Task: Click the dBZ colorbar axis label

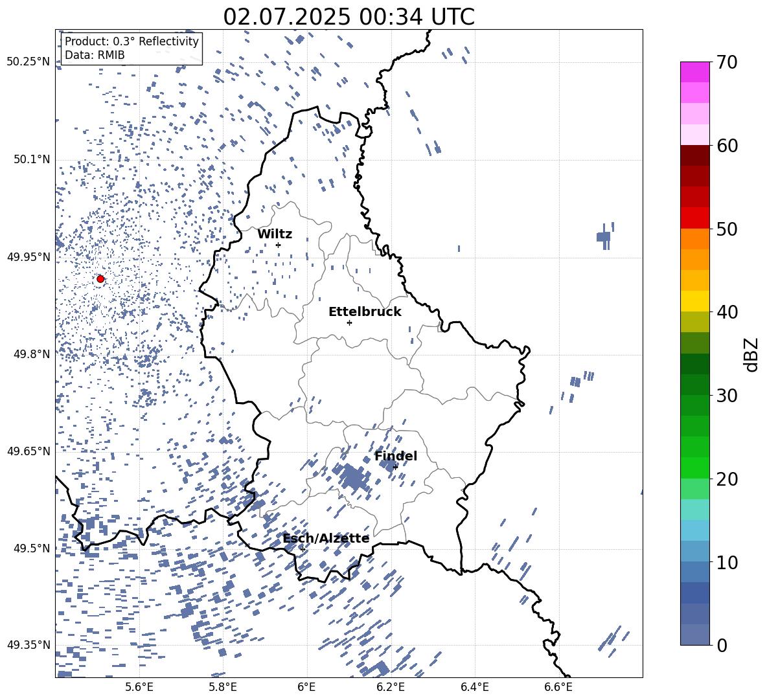Action: [x=752, y=354]
